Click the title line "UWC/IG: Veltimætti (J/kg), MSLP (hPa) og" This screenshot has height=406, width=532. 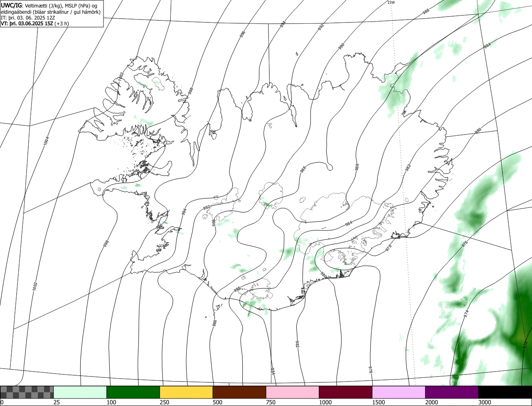tap(49, 5)
